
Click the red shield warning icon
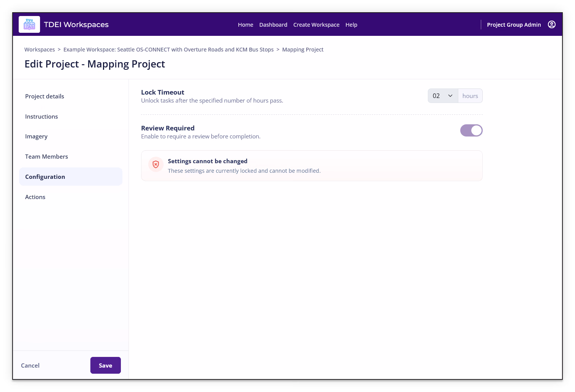pyautogui.click(x=156, y=164)
